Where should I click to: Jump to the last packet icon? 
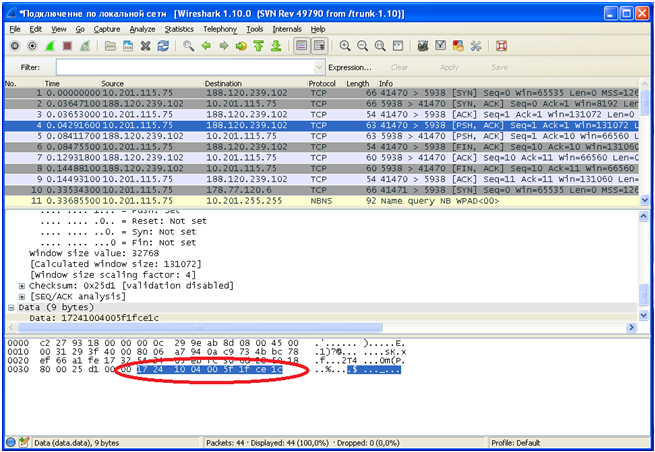tap(276, 46)
